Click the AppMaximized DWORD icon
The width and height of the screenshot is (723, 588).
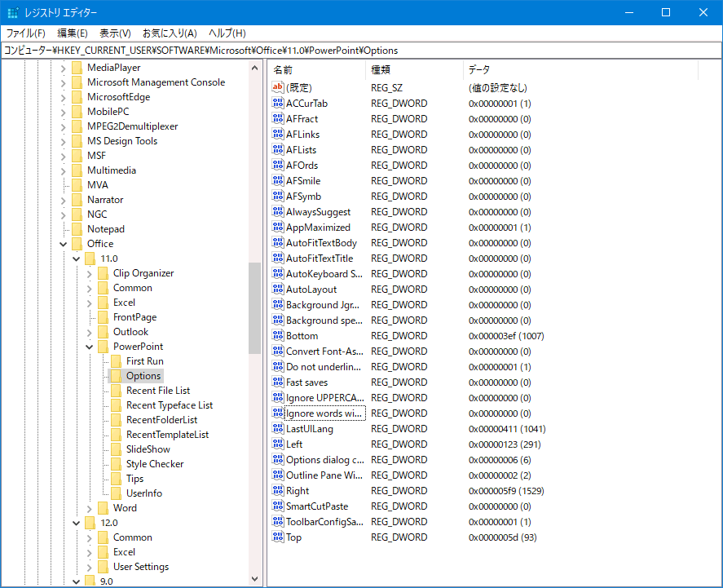click(278, 228)
